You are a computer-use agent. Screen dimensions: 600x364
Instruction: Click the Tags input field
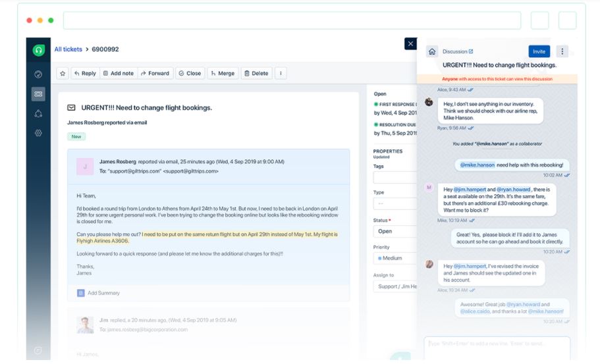[x=395, y=178]
